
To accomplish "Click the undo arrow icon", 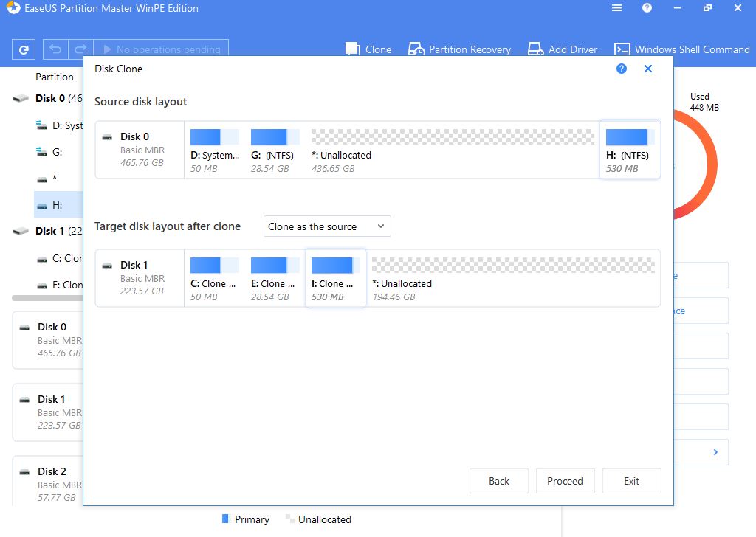I will pos(55,49).
